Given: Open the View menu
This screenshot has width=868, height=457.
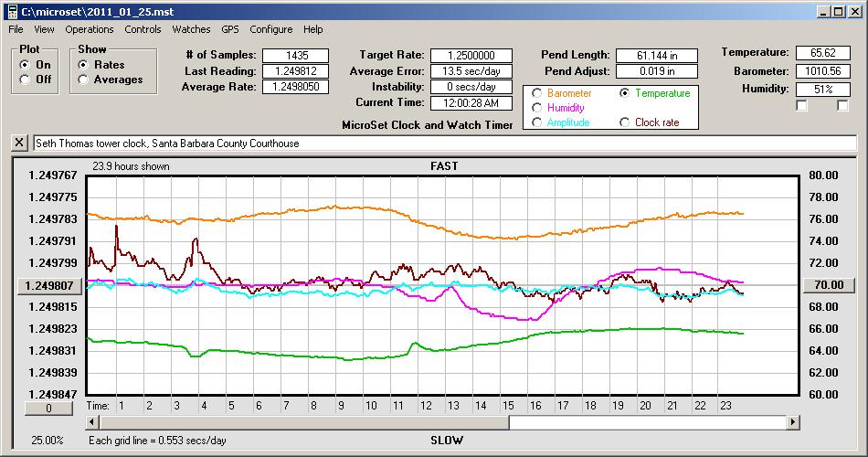Looking at the screenshot, I should pyautogui.click(x=44, y=29).
